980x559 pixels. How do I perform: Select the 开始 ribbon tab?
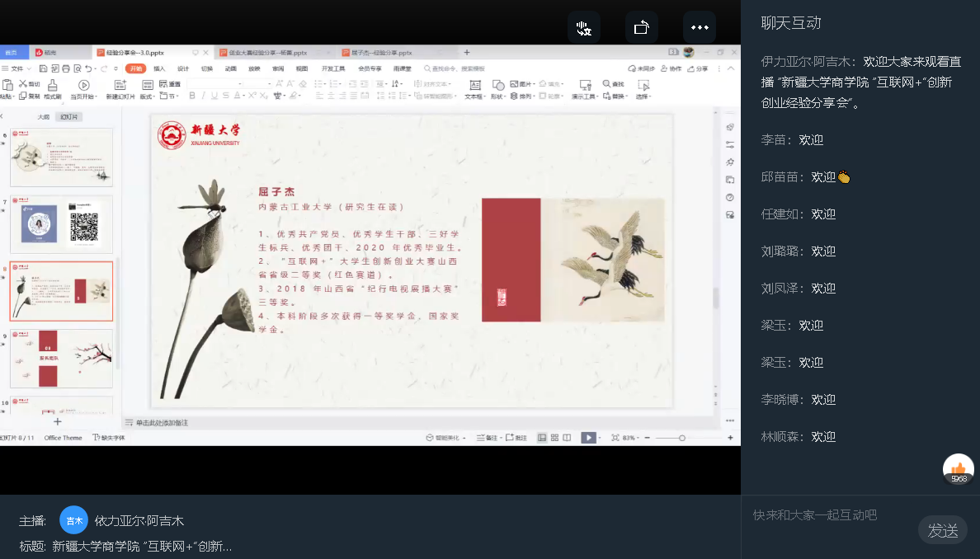pyautogui.click(x=135, y=68)
